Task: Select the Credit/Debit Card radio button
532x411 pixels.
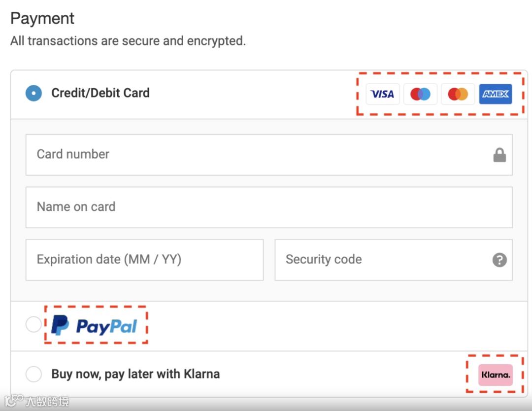Action: coord(34,93)
